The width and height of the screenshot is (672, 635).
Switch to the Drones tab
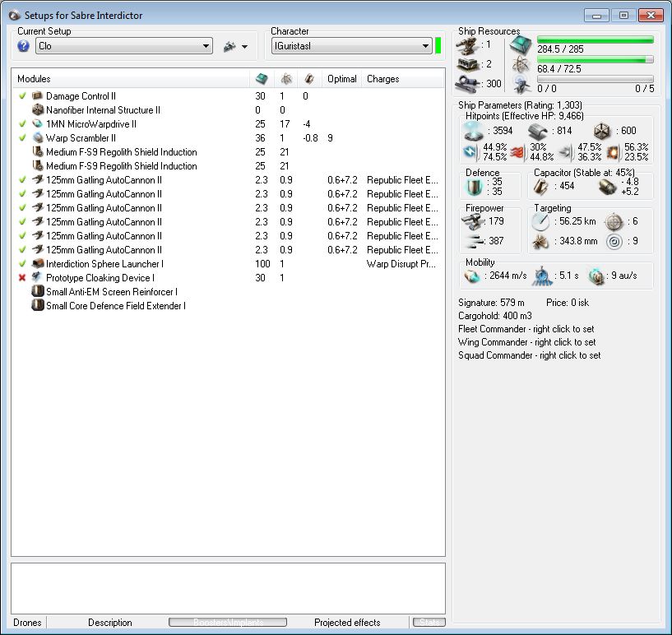click(27, 622)
